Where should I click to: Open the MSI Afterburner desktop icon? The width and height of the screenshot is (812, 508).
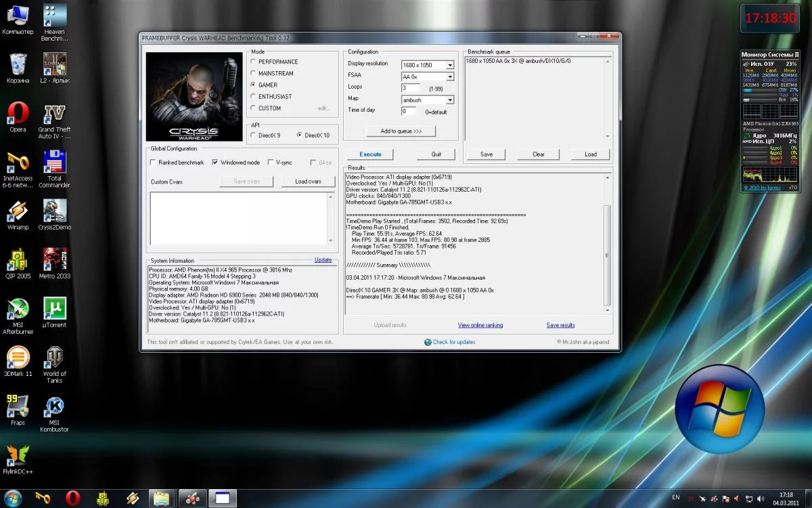click(x=18, y=310)
